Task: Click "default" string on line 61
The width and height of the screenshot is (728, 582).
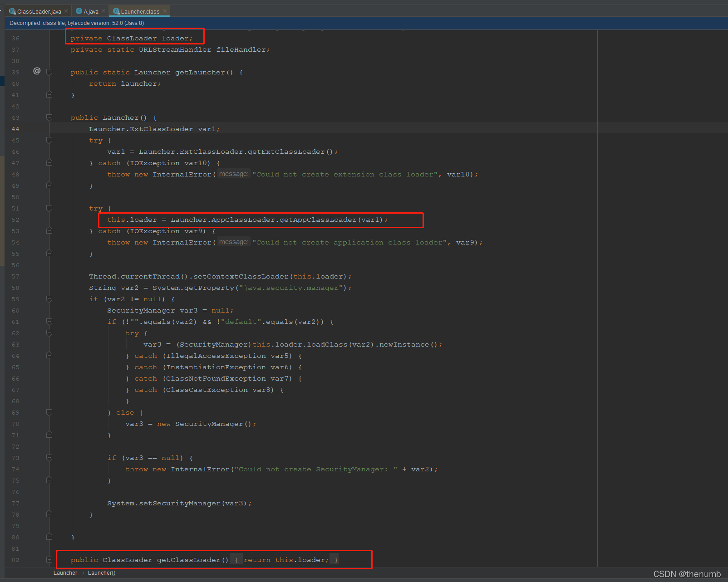Action: click(241, 322)
